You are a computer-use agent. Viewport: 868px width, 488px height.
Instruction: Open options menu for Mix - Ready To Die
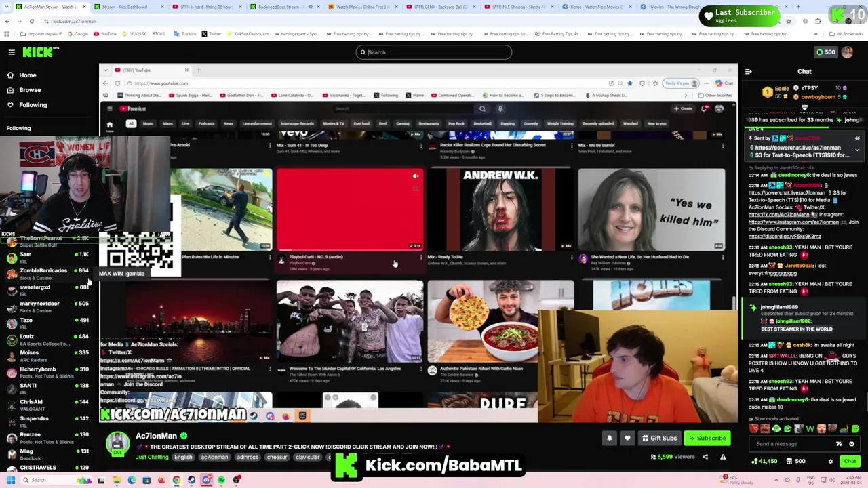tap(572, 258)
